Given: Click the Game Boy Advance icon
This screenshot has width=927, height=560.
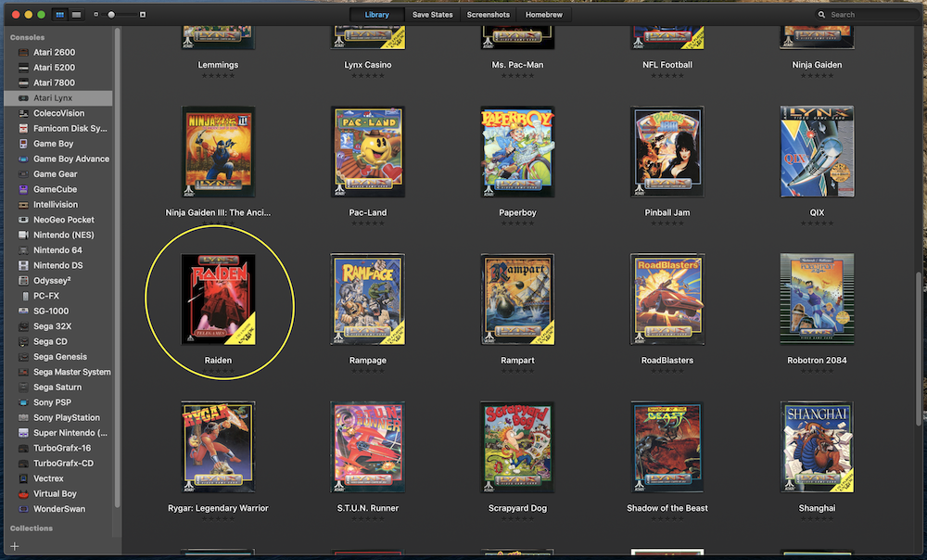Looking at the screenshot, I should tap(23, 159).
